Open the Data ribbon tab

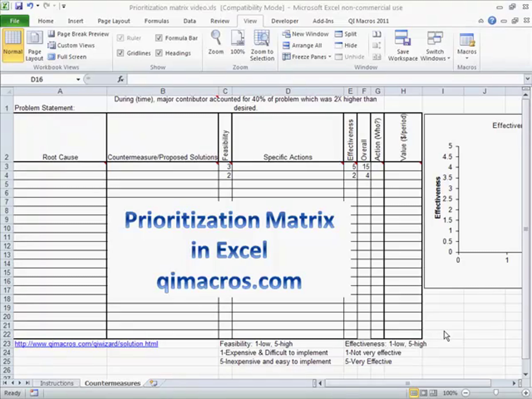tap(190, 21)
